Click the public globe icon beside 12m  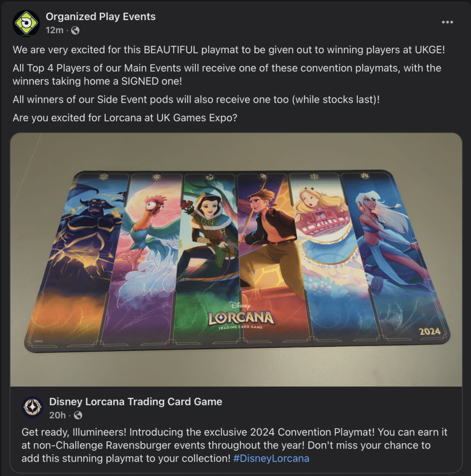click(75, 30)
